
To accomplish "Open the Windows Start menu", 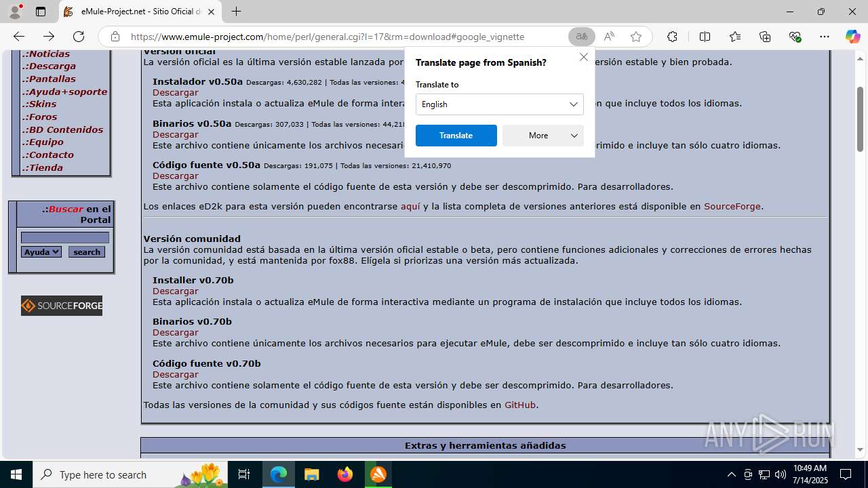I will (x=16, y=474).
